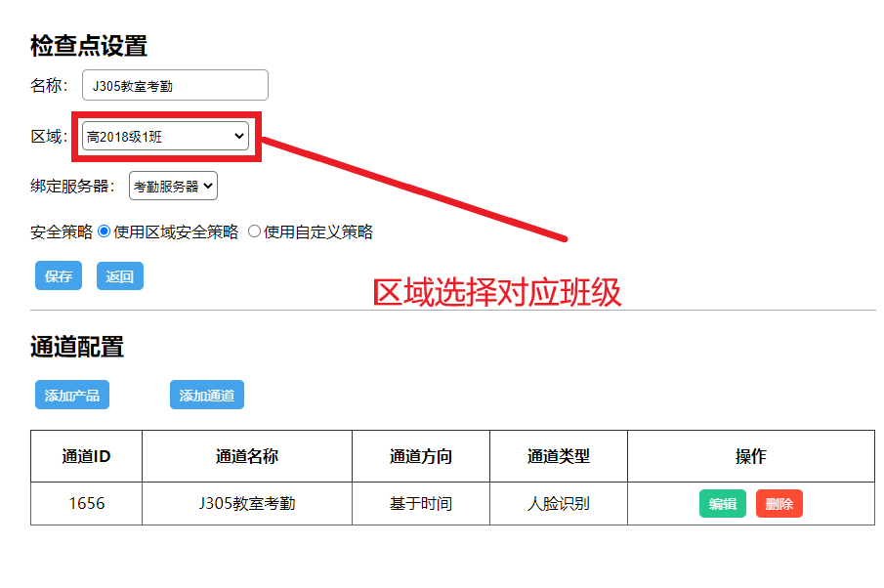Choose the 使用自定义策略 radio option

click(x=255, y=232)
